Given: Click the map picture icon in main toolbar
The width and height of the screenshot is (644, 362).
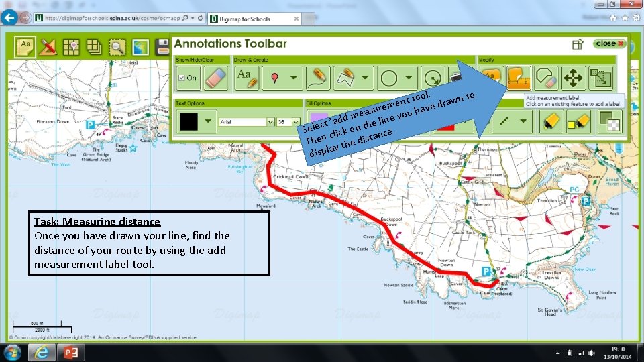Looking at the screenshot, I should 140,48.
